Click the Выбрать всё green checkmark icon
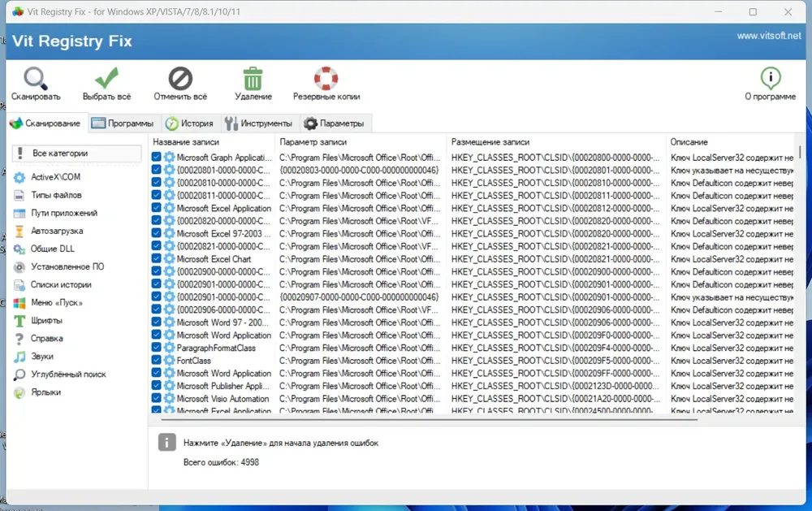Screen dimensions: 812x511 pos(106,79)
